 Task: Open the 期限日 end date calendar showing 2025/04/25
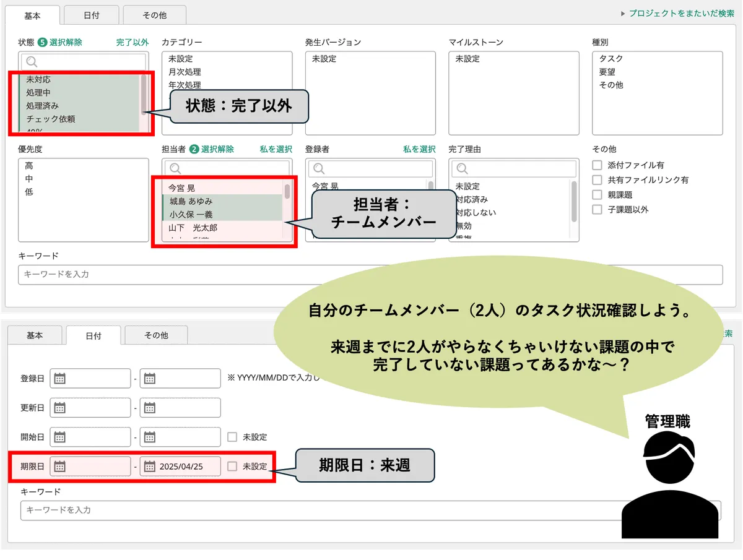[x=148, y=466]
